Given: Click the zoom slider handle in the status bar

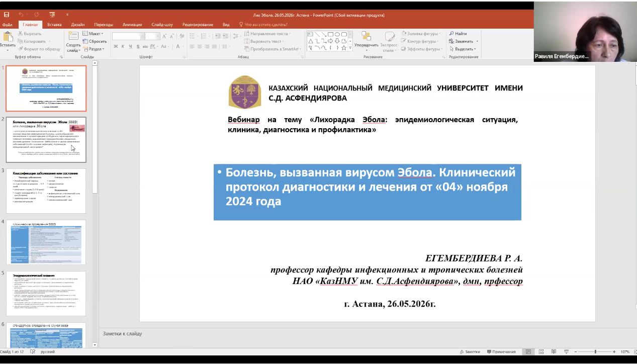Looking at the screenshot, I should (x=596, y=351).
